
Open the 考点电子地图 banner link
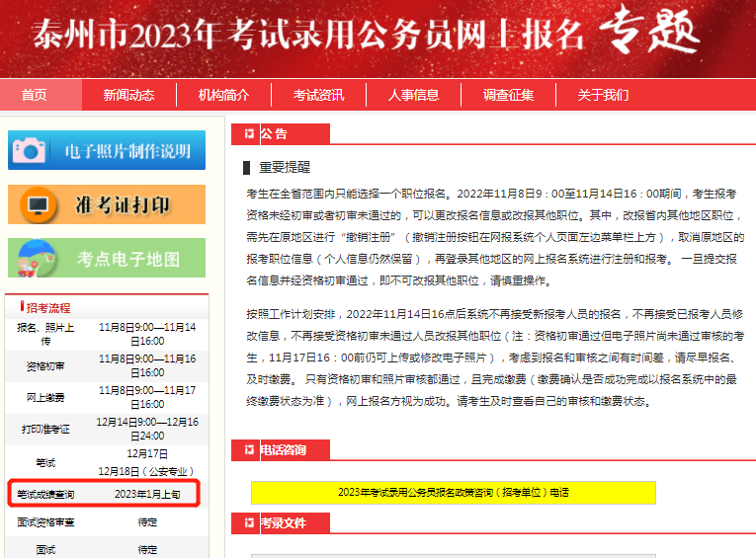(x=128, y=259)
